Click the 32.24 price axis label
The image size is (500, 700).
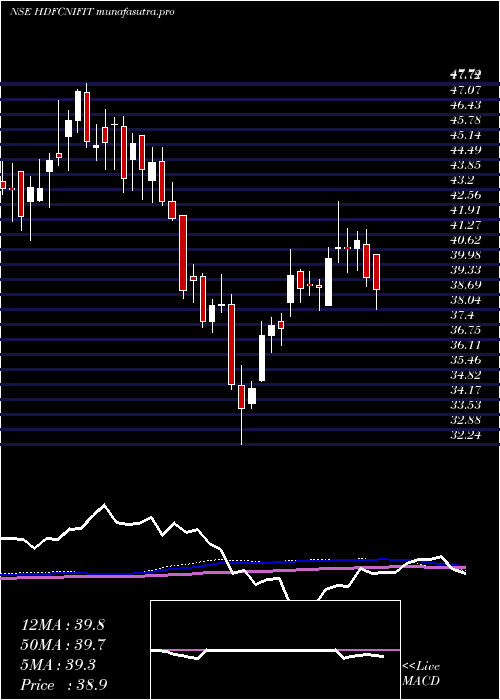tap(466, 435)
